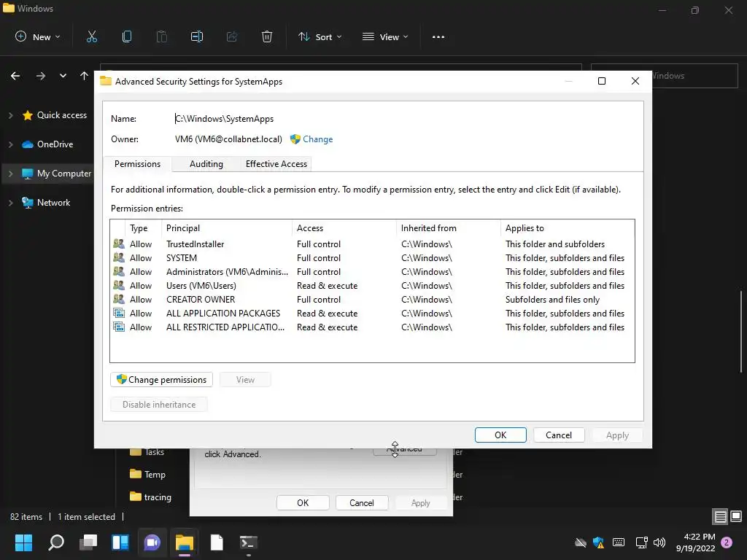Viewport: 747px width, 560px height.
Task: Expand My Computer tree node
Action: tap(10, 174)
